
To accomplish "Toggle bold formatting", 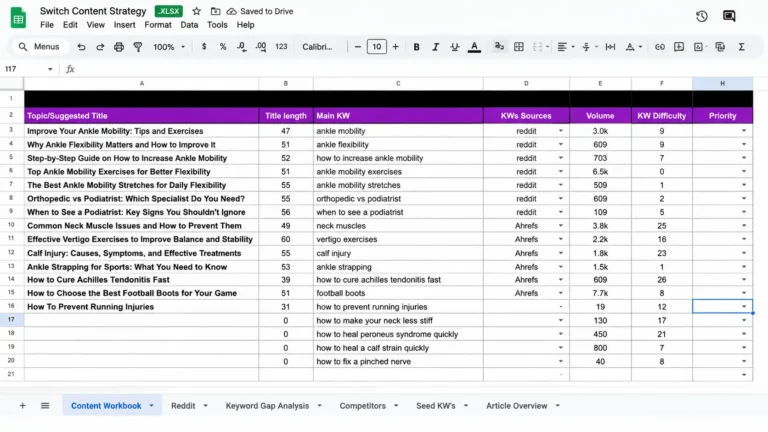I will [x=416, y=47].
